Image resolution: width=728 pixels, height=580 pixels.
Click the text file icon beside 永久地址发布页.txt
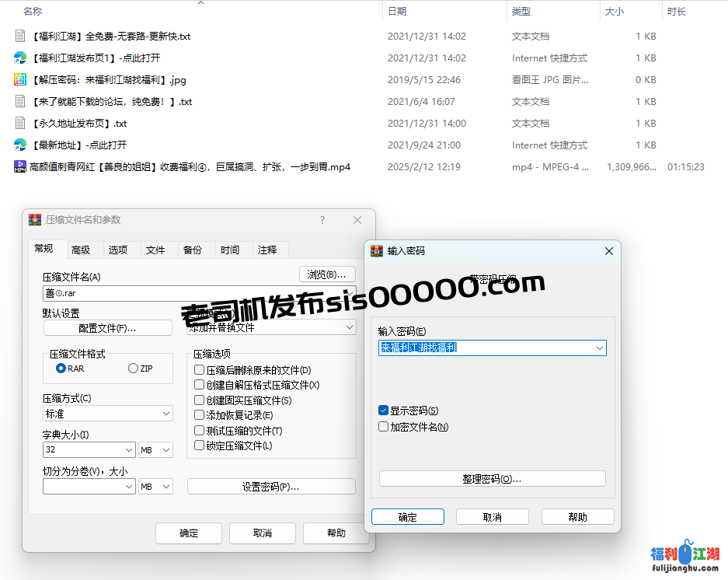click(x=20, y=123)
